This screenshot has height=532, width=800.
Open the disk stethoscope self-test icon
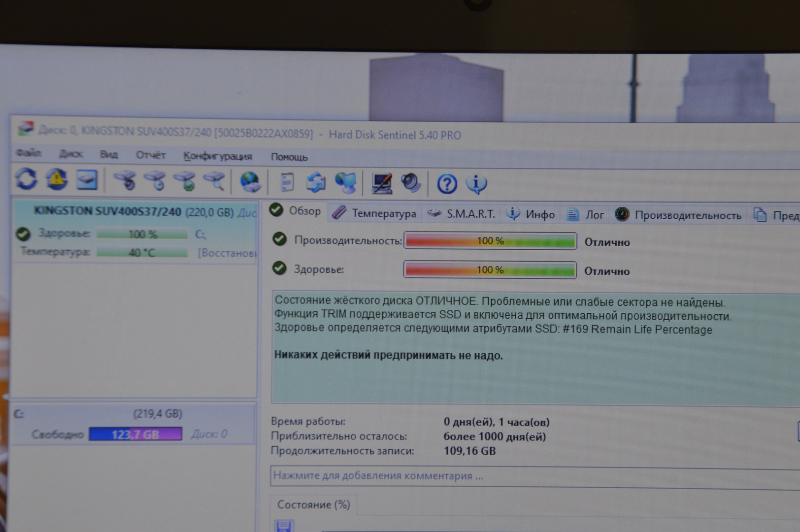click(125, 181)
